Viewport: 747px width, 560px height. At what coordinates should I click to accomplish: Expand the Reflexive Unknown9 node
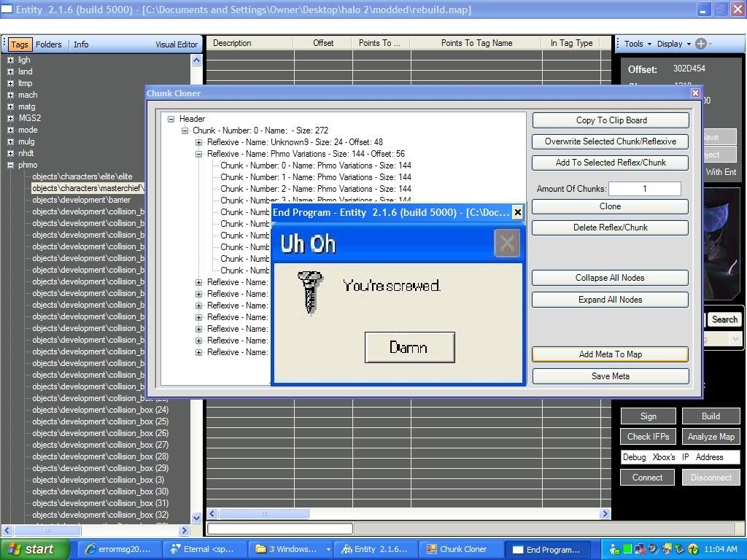198,142
